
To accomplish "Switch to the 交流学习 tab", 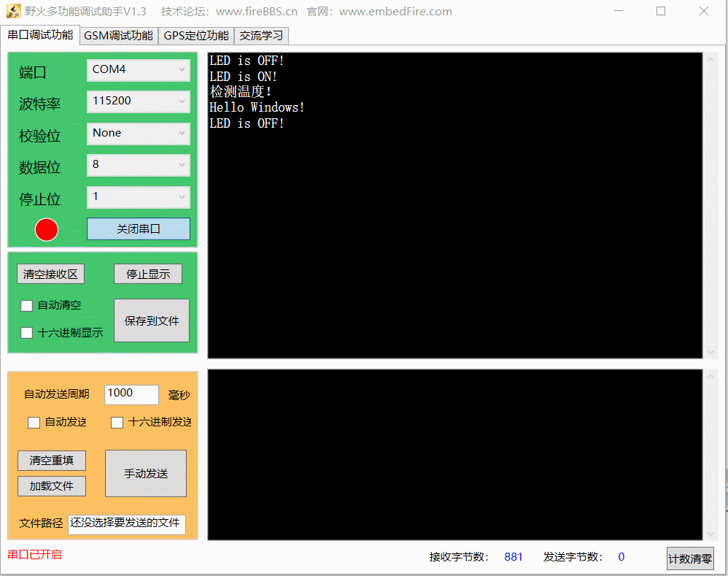I will (x=261, y=36).
